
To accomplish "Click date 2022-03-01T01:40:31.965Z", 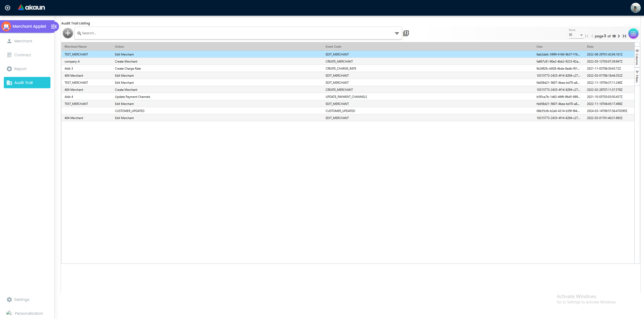I will (x=605, y=118).
